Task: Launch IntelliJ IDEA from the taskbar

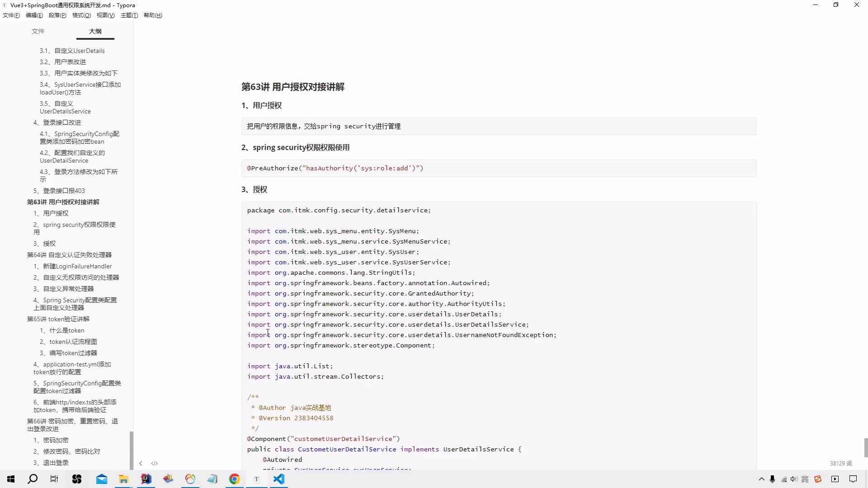Action: point(146,479)
